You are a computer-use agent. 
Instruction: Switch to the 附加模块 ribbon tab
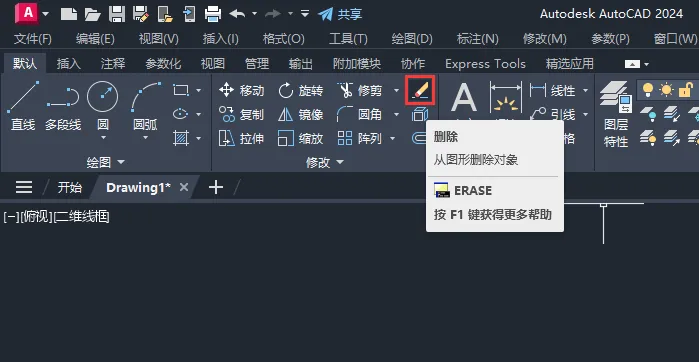coord(357,64)
